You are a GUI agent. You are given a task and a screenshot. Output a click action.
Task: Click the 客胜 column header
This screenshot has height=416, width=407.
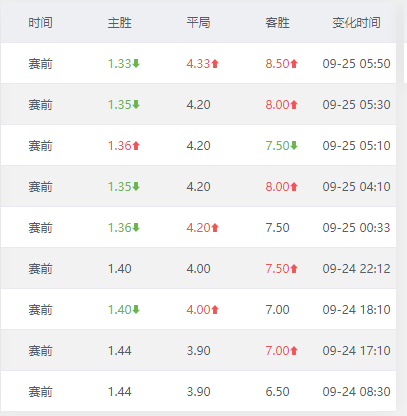[277, 23]
